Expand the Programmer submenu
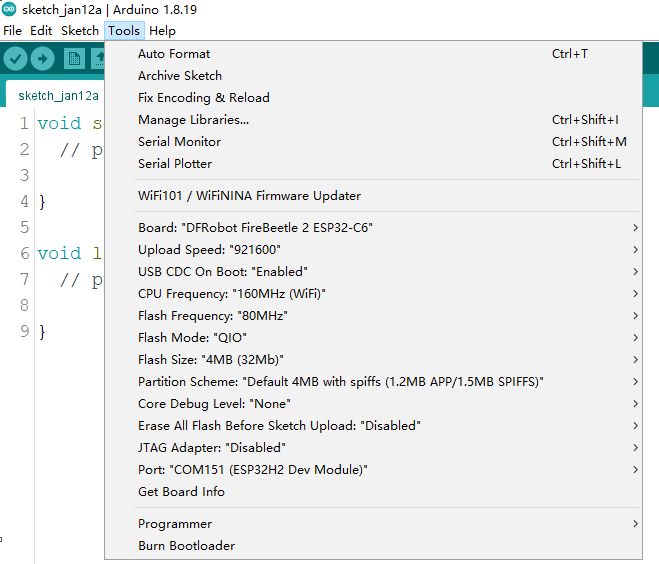 (x=373, y=524)
